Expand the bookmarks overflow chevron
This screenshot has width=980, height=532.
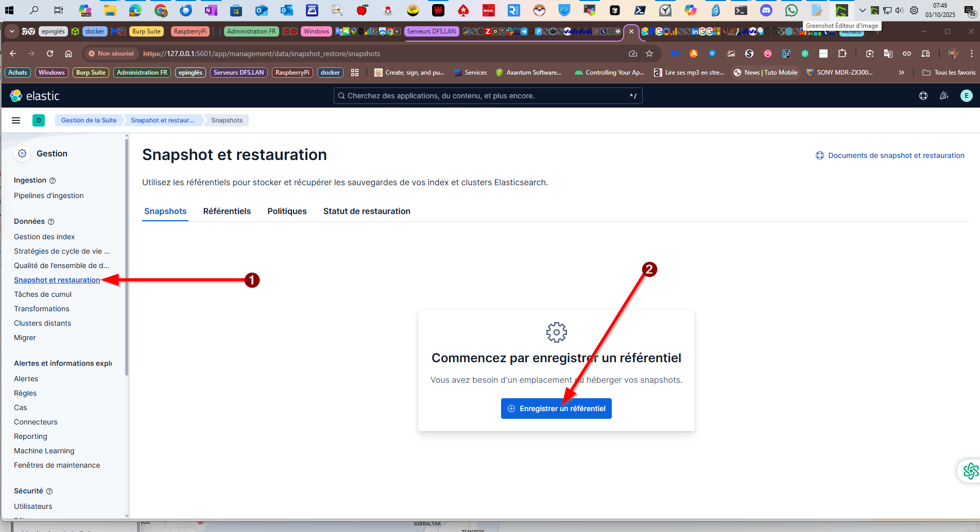pos(901,73)
